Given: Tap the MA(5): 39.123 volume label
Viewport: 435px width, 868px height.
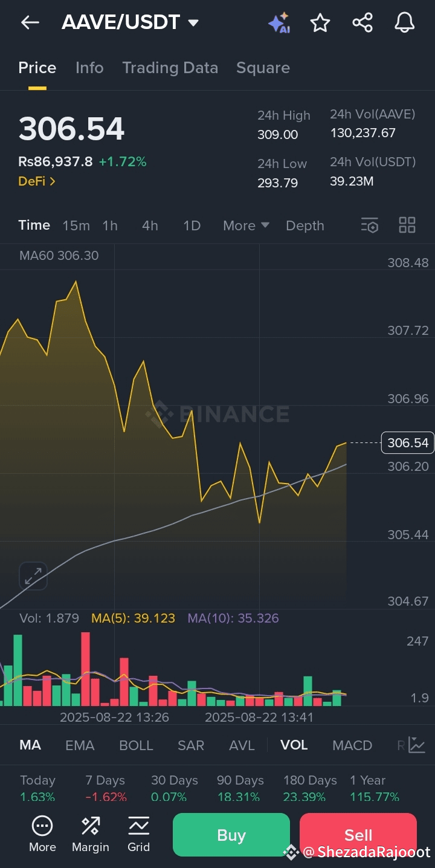Looking at the screenshot, I should (x=133, y=618).
